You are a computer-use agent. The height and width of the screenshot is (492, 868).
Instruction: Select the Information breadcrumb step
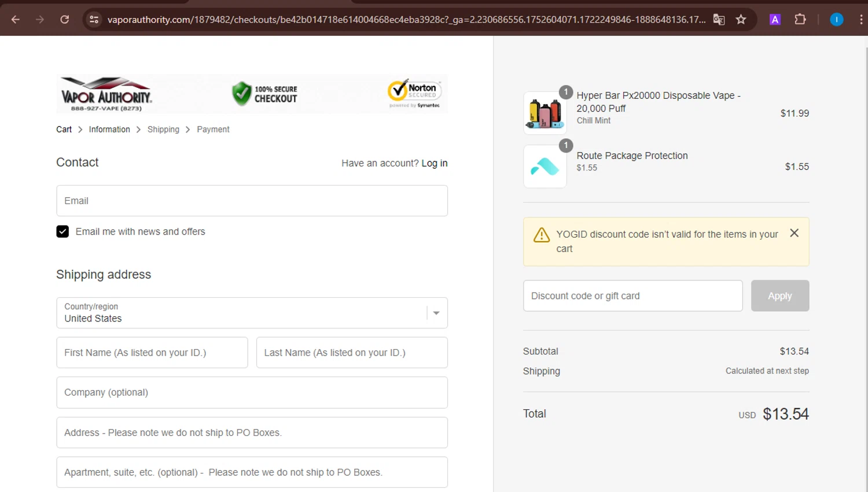tap(109, 130)
